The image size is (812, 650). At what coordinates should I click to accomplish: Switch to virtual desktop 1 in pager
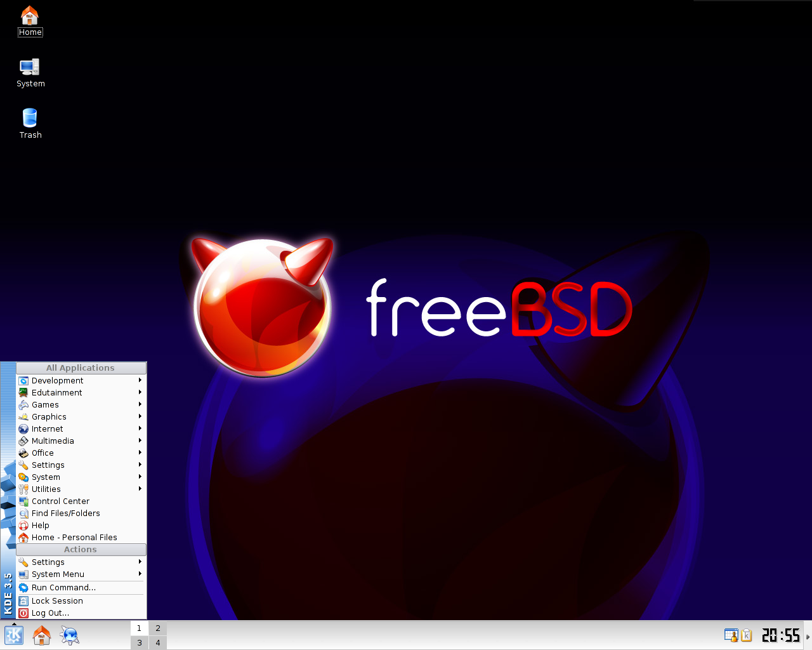(140, 628)
